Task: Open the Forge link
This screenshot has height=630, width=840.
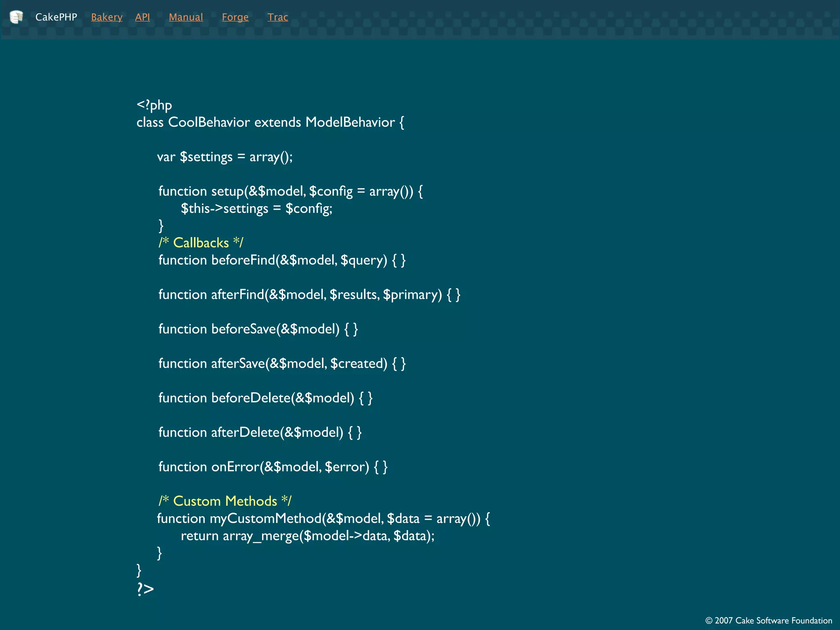Action: (235, 17)
